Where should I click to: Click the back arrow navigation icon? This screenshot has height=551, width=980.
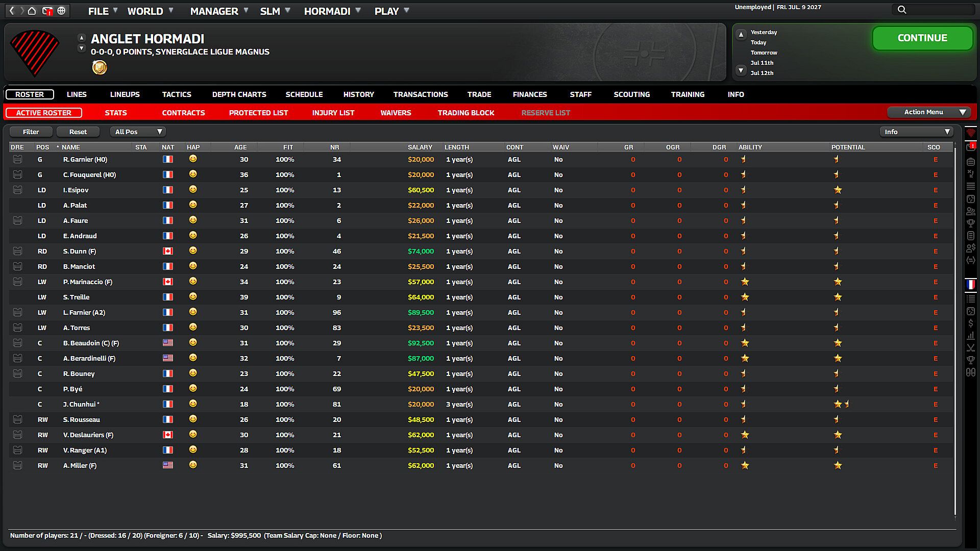(12, 11)
